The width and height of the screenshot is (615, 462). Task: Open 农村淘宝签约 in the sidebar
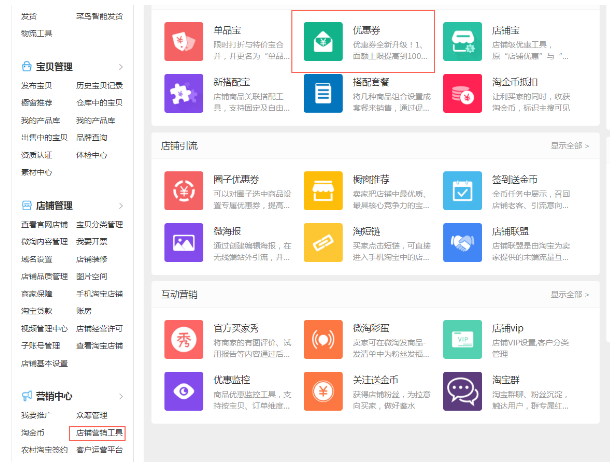click(x=44, y=450)
